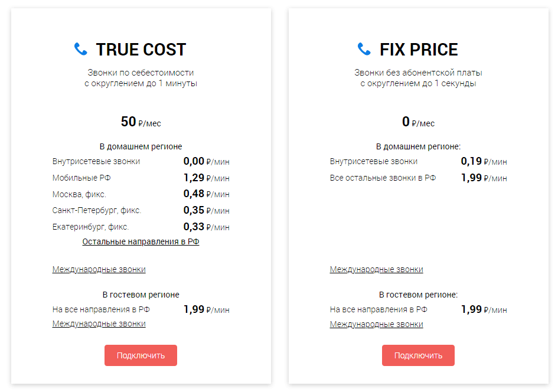Click the 0 ₽/мес monthly fee
The height and width of the screenshot is (392, 558).
418,122
